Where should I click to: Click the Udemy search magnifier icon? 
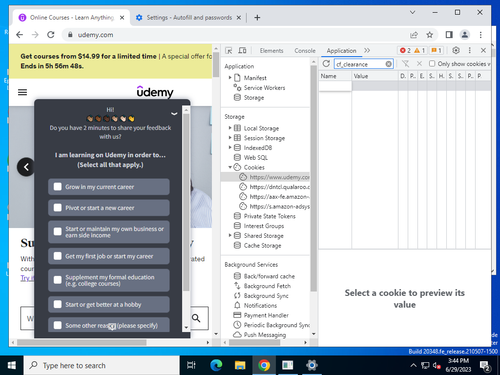tap(196, 318)
